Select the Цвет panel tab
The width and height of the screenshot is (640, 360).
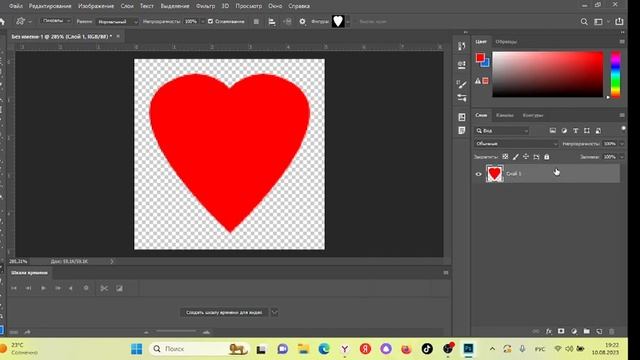point(481,42)
